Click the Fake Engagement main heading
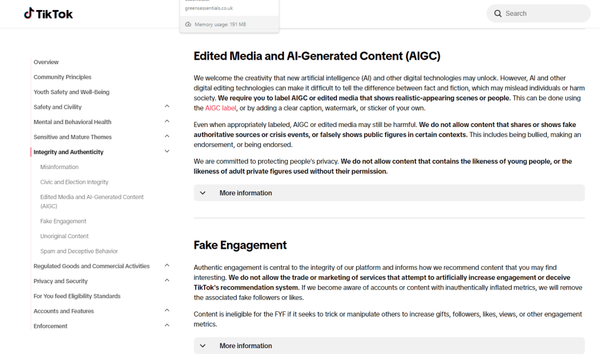The height and width of the screenshot is (364, 600). (240, 245)
